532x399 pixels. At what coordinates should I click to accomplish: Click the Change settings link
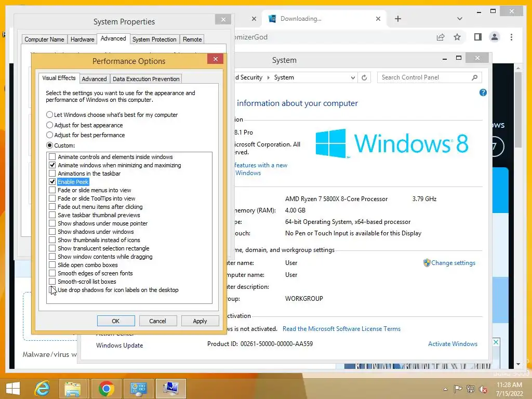click(x=453, y=263)
